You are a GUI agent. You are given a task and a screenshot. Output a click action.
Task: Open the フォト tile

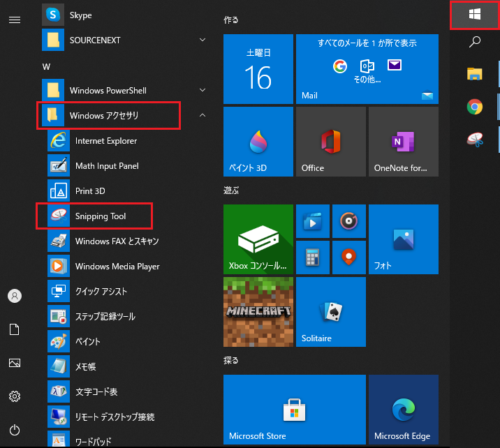click(x=404, y=239)
